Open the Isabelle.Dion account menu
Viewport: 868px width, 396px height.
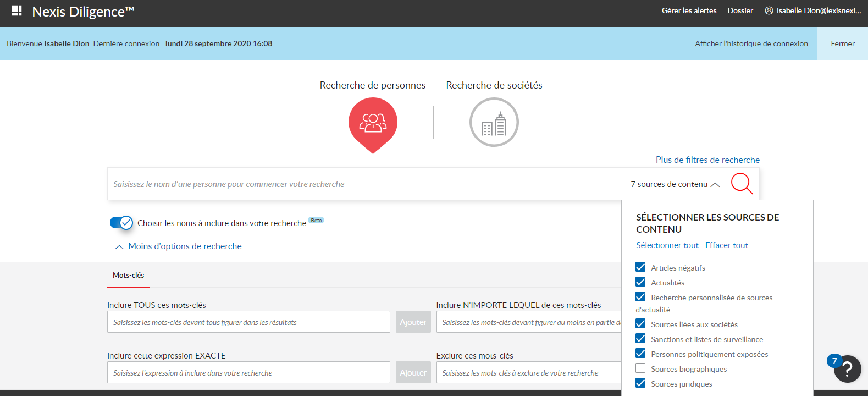[813, 10]
